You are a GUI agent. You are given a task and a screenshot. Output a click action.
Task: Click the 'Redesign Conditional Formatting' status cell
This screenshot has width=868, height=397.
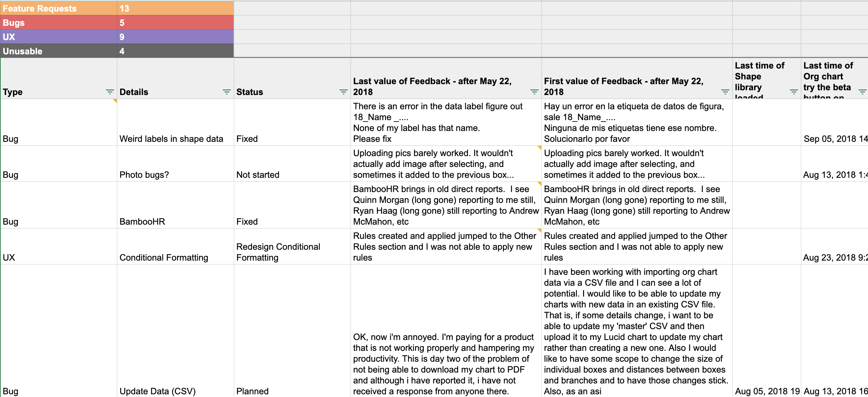click(278, 252)
